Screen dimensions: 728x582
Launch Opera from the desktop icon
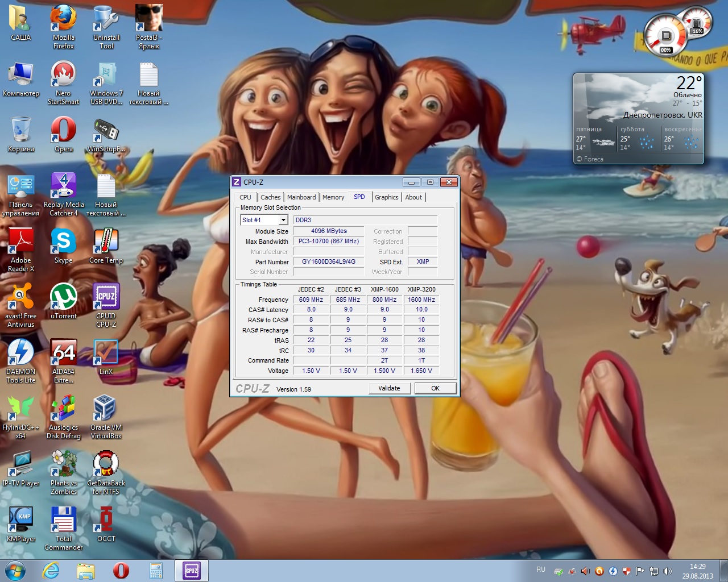click(x=64, y=134)
